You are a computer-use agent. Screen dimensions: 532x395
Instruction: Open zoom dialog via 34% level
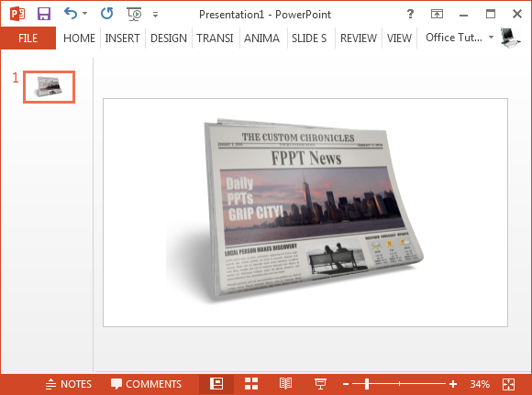click(x=480, y=384)
